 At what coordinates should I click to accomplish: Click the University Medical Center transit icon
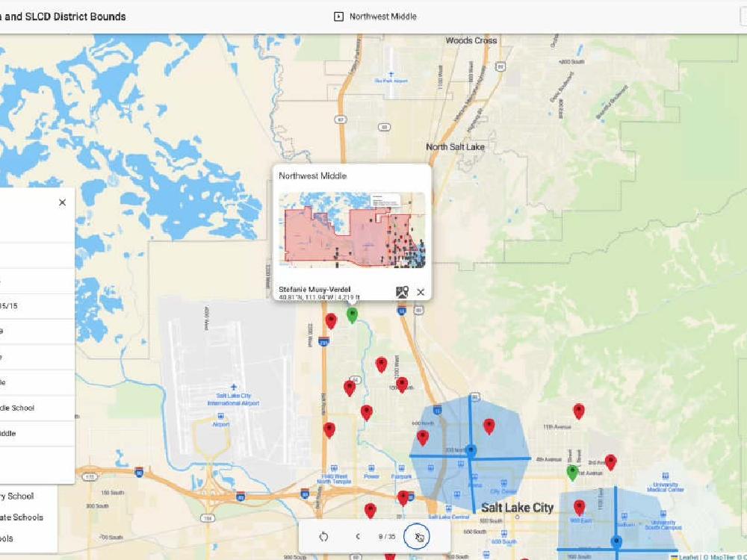point(665,476)
